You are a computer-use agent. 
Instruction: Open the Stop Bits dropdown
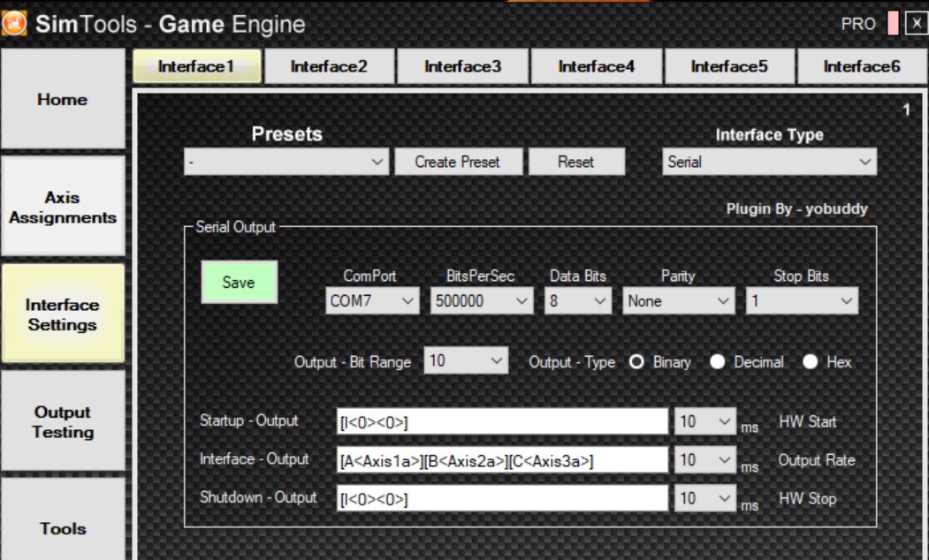click(802, 300)
